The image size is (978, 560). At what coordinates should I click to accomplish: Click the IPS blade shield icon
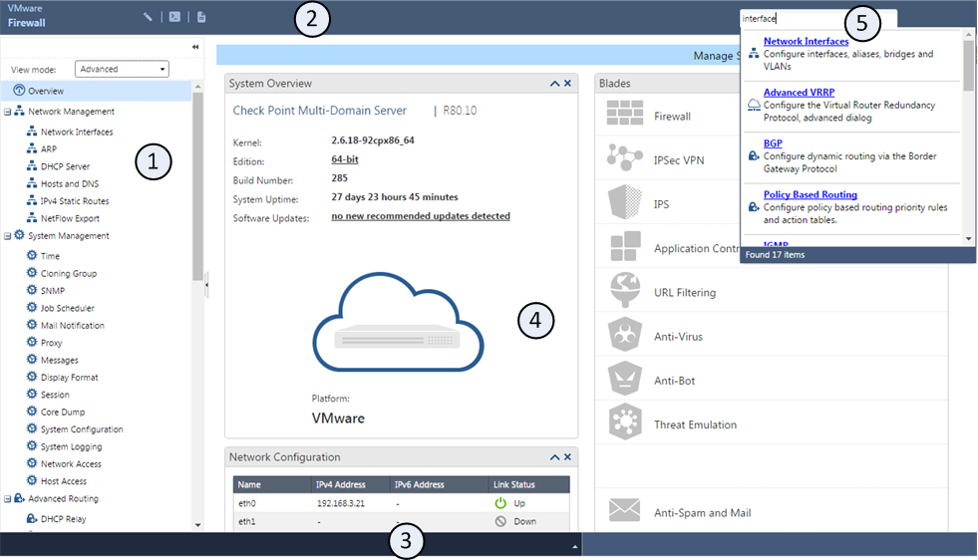[624, 201]
